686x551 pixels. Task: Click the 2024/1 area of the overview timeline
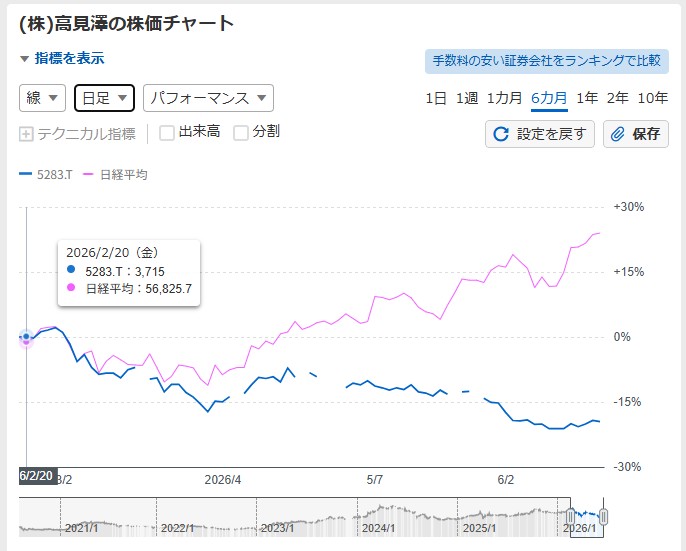coord(378,528)
